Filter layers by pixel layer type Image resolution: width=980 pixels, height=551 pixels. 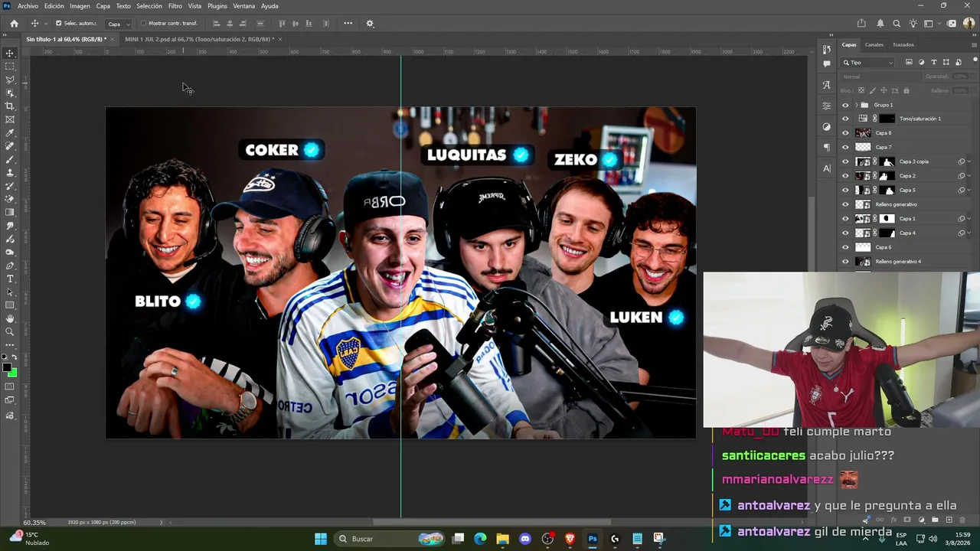909,62
